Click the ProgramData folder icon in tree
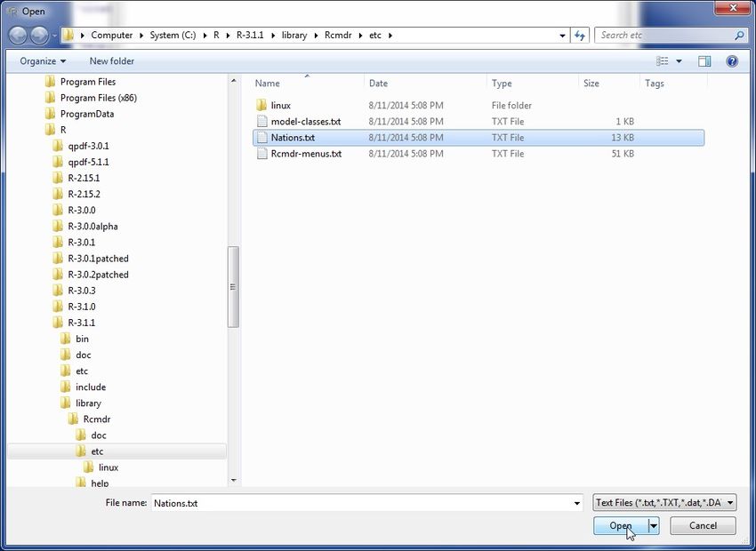The image size is (756, 551). (x=50, y=114)
